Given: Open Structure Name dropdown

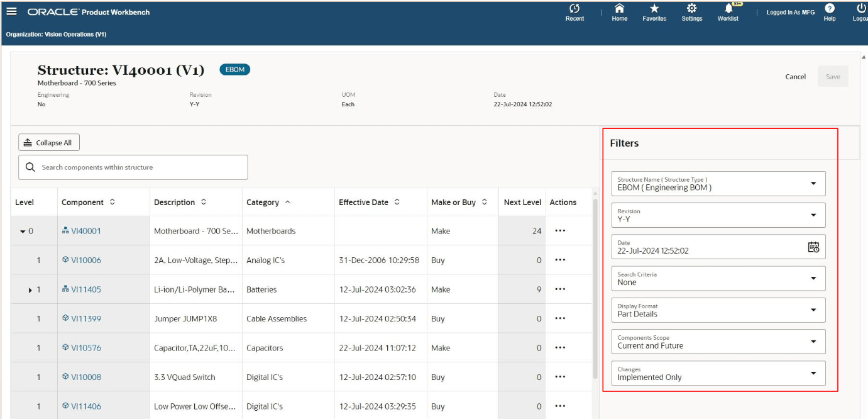Looking at the screenshot, I should tap(718, 184).
